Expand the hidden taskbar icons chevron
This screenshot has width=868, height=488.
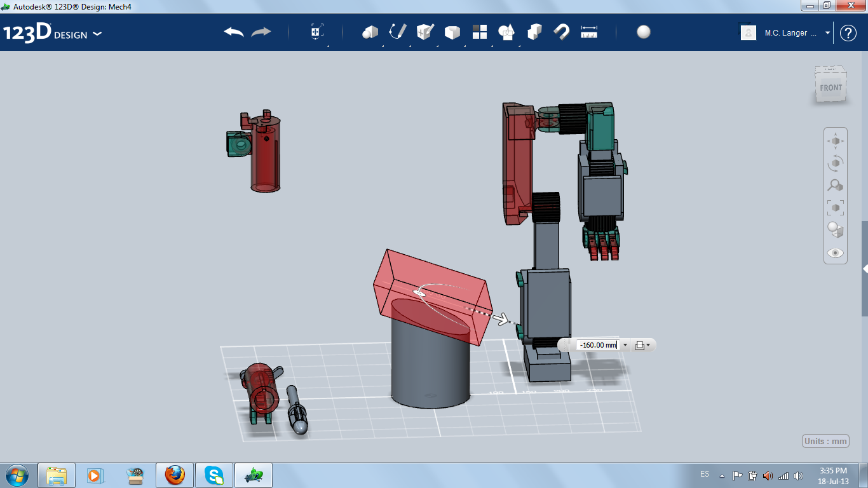click(721, 475)
